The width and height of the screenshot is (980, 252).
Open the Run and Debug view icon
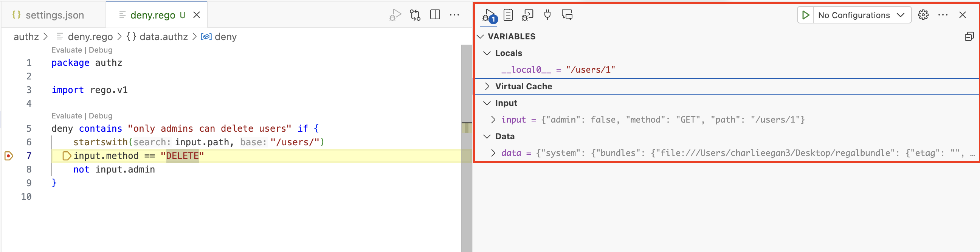point(488,15)
